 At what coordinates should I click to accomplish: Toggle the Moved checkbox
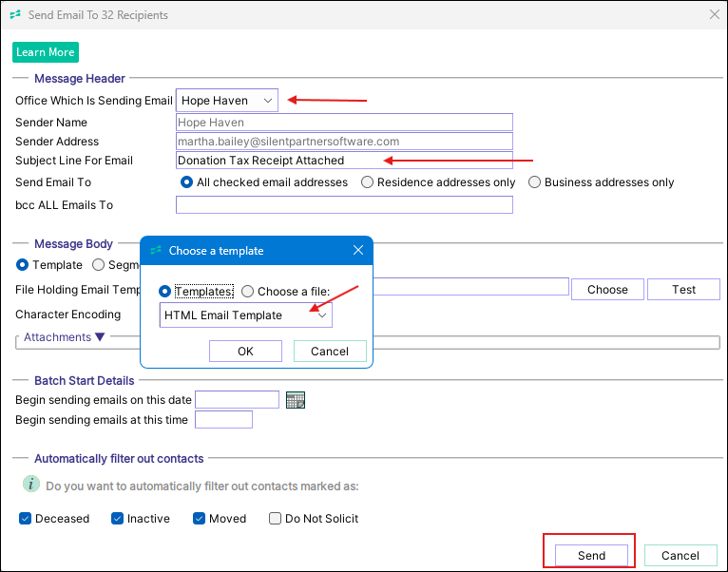click(x=199, y=519)
